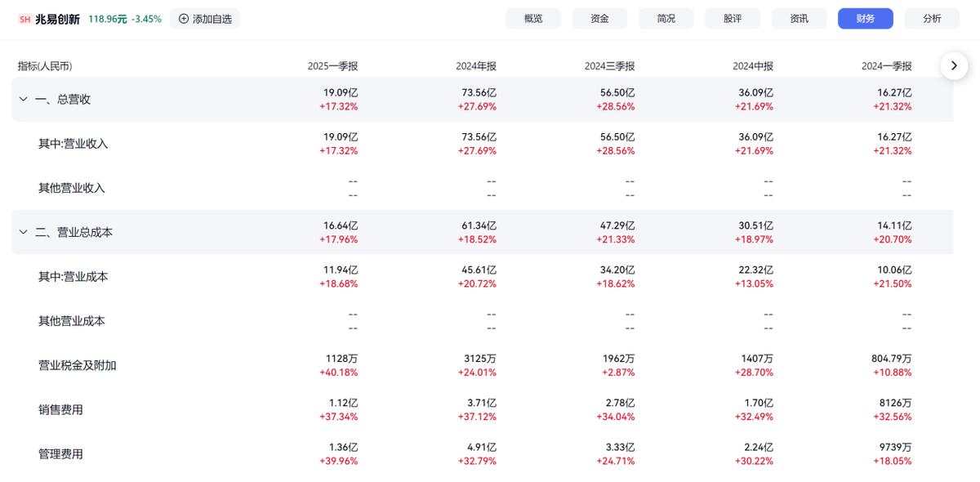Select the 资讯 tab
The width and height of the screenshot is (980, 482).
[x=799, y=19]
